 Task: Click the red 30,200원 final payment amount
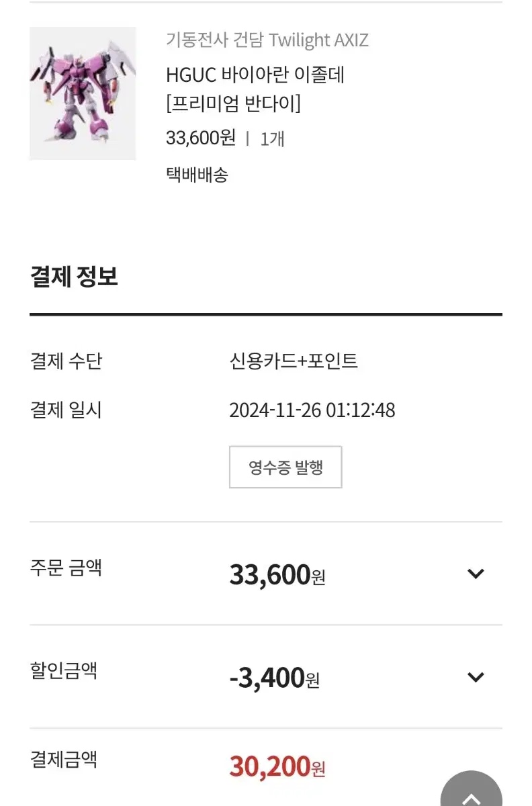277,766
